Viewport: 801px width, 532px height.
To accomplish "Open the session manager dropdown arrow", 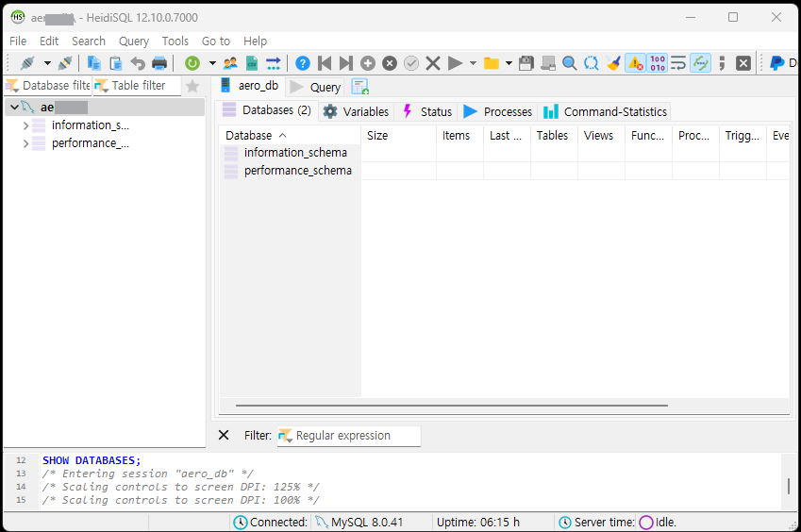I will 47,63.
